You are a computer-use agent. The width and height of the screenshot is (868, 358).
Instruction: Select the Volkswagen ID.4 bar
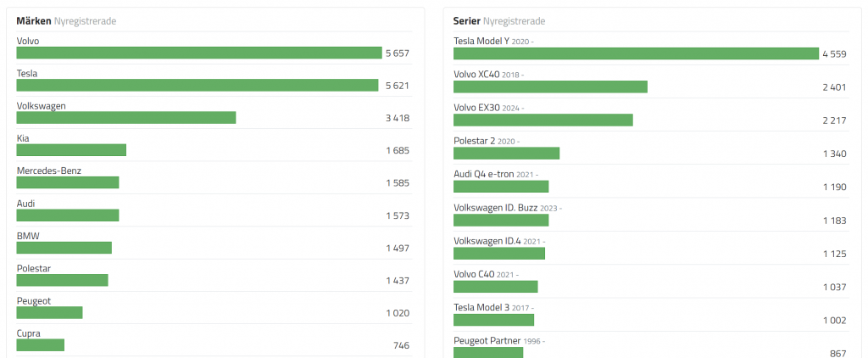[499, 253]
